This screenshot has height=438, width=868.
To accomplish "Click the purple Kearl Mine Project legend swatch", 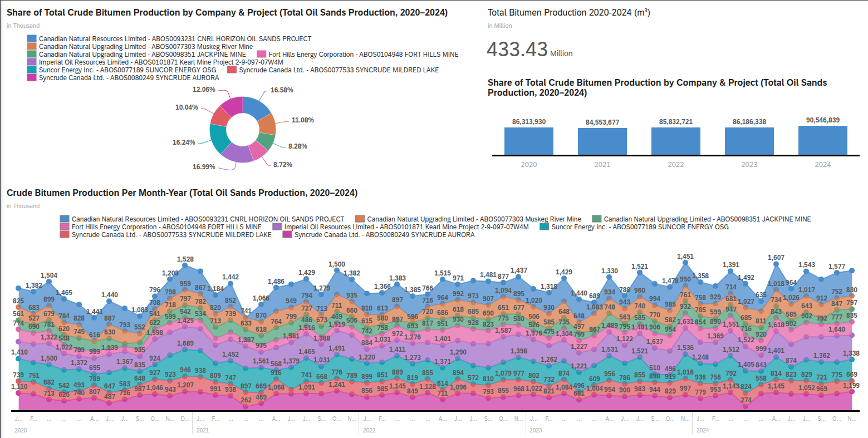I will point(33,62).
